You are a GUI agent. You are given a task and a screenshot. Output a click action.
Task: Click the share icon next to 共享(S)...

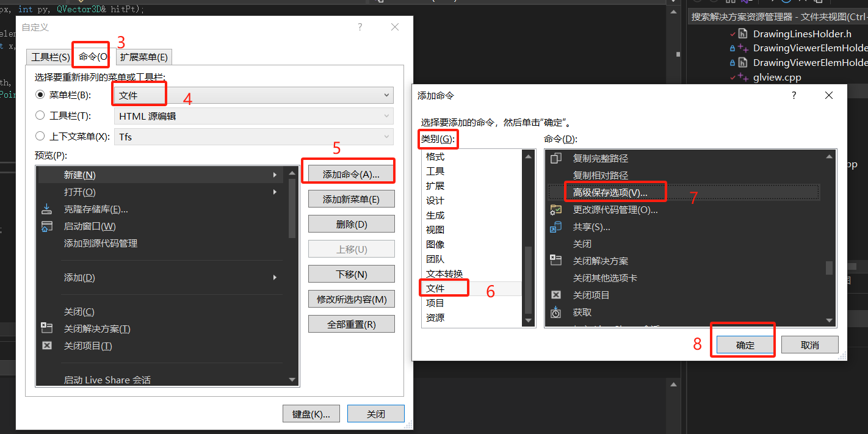[x=555, y=226]
